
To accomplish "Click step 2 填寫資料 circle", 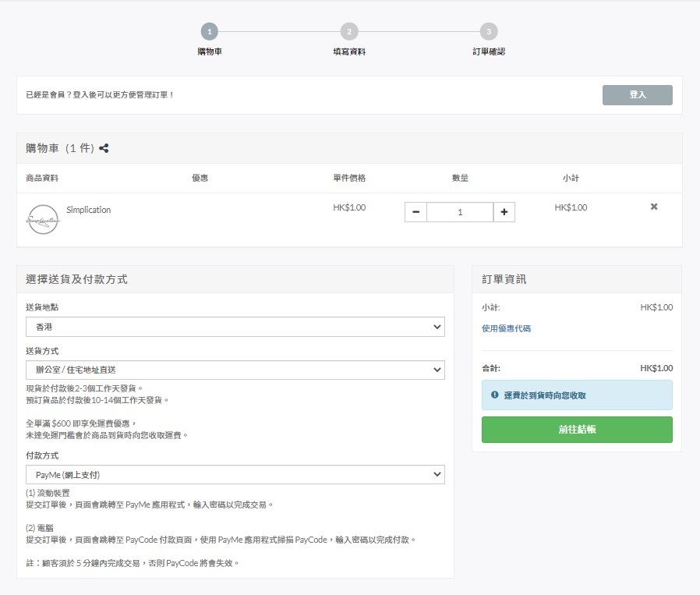I will (349, 32).
